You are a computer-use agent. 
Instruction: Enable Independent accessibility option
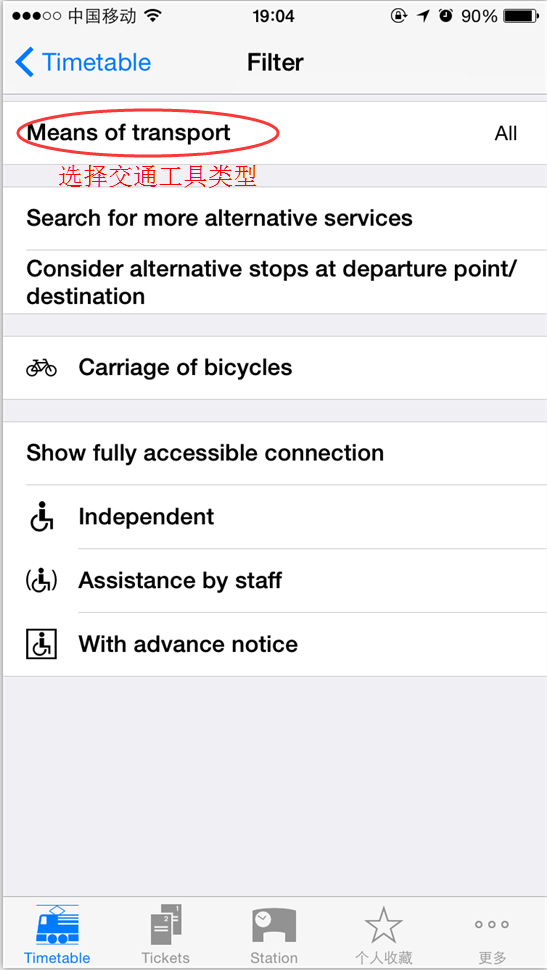[x=274, y=517]
